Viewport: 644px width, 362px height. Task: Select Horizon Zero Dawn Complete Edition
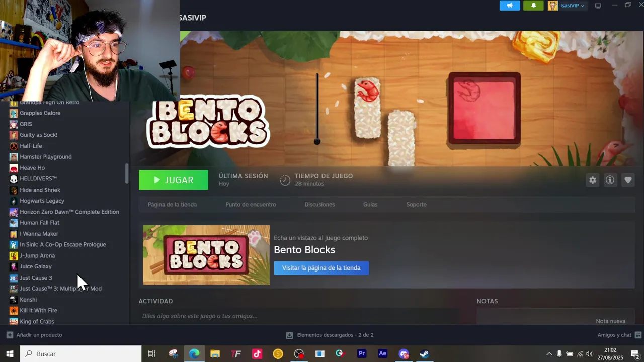click(x=69, y=212)
